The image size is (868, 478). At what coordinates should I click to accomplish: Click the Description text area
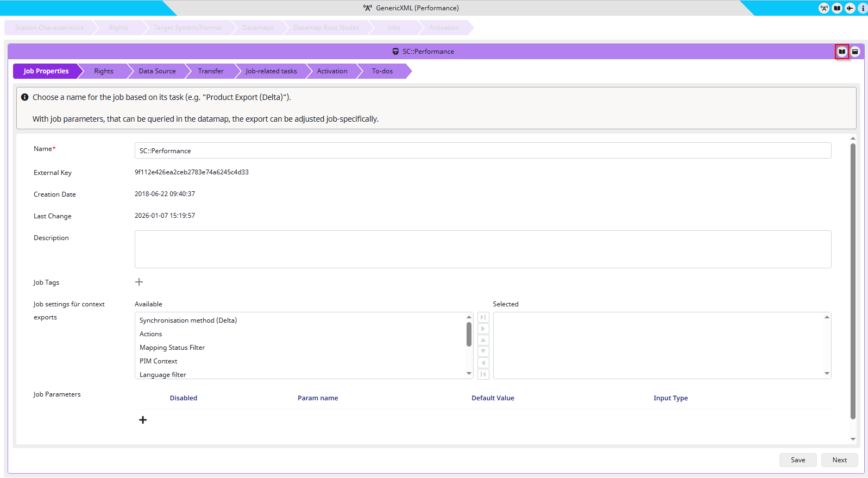click(482, 249)
